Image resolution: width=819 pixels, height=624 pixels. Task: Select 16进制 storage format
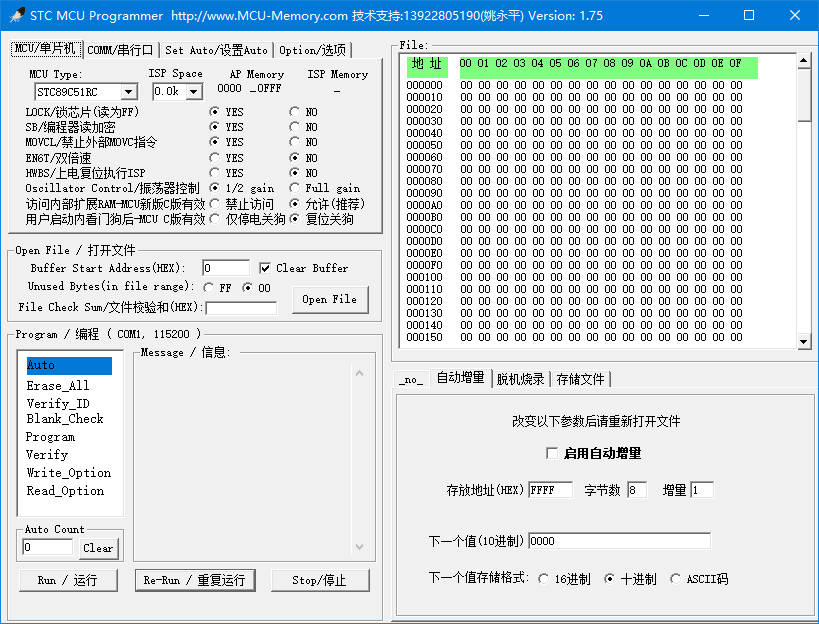[543, 579]
